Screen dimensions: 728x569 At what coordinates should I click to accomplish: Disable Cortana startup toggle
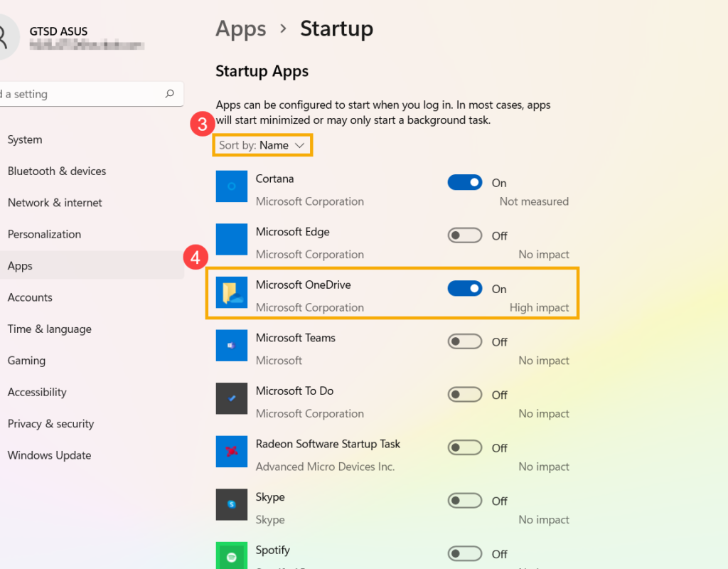(465, 183)
